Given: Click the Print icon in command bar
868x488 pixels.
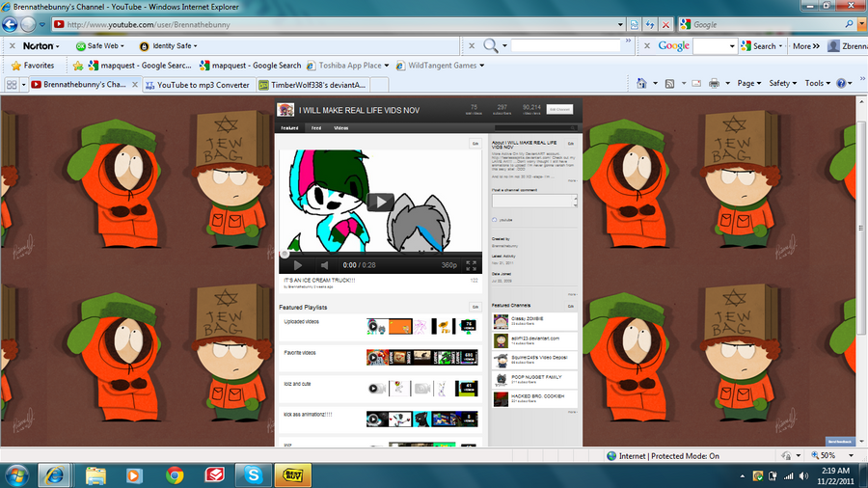Looking at the screenshot, I should 714,83.
